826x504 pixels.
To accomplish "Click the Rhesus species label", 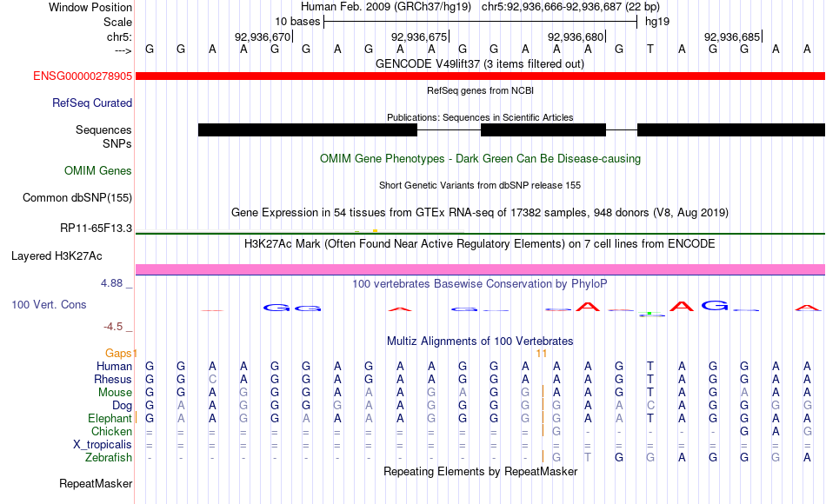I will [113, 380].
